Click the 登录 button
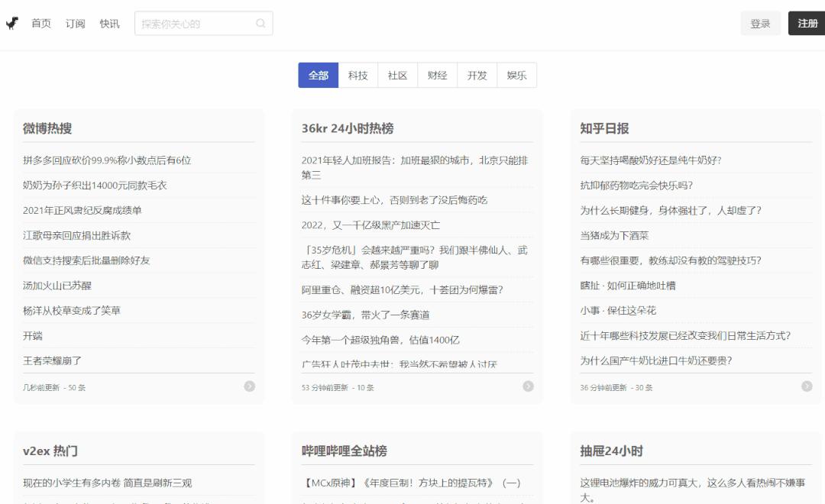Screen dimensions: 825x504 click(x=760, y=23)
